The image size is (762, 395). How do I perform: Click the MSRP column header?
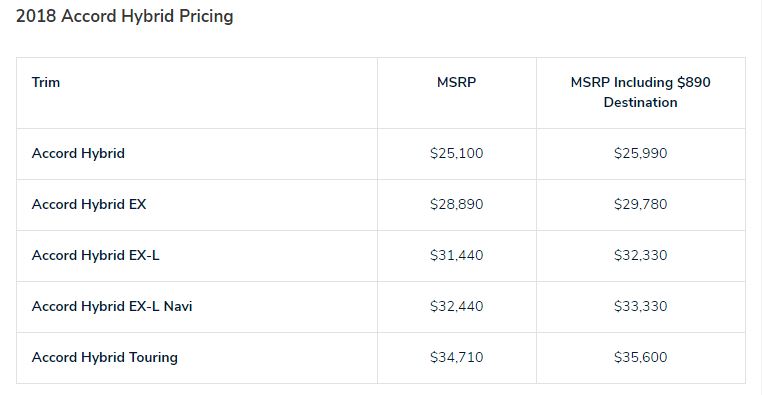click(456, 83)
